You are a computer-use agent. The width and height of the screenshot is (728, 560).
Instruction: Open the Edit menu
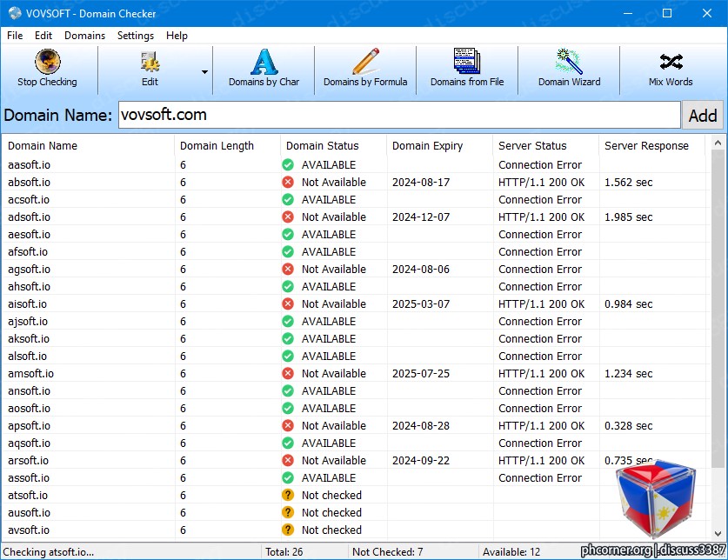(43, 36)
